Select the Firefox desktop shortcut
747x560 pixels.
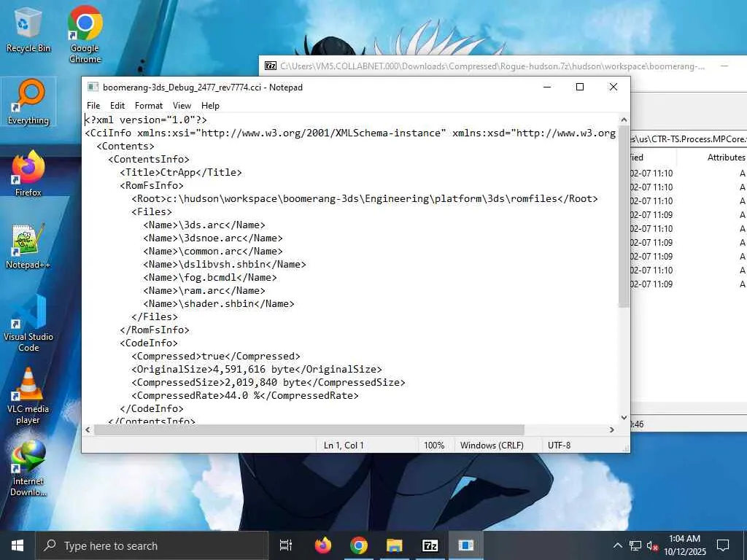[x=28, y=174]
